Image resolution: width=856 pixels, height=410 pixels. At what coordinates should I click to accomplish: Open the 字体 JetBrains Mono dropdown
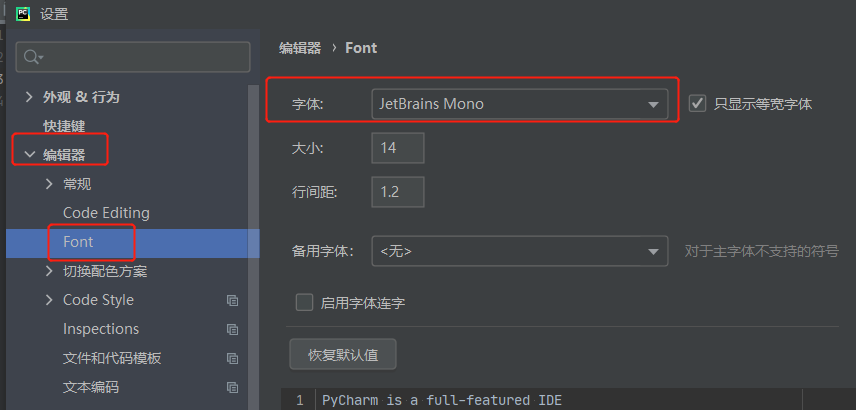[520, 104]
